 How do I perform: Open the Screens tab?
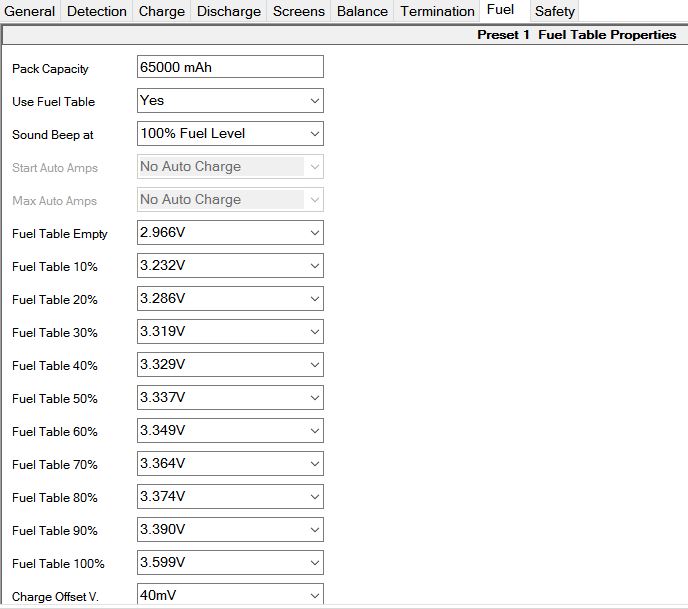coord(299,12)
